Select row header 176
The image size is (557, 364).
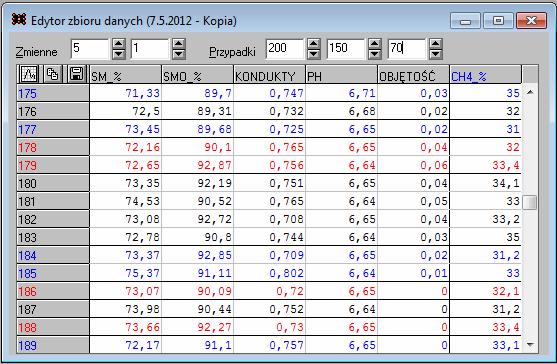pos(53,112)
